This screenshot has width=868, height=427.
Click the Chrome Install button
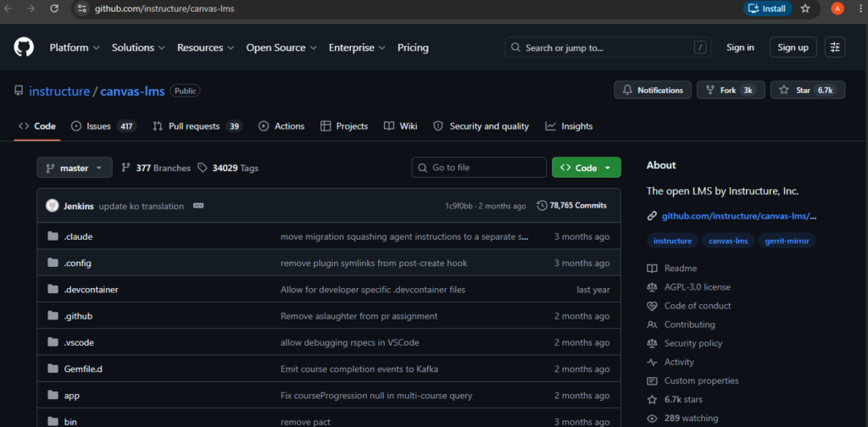point(768,8)
